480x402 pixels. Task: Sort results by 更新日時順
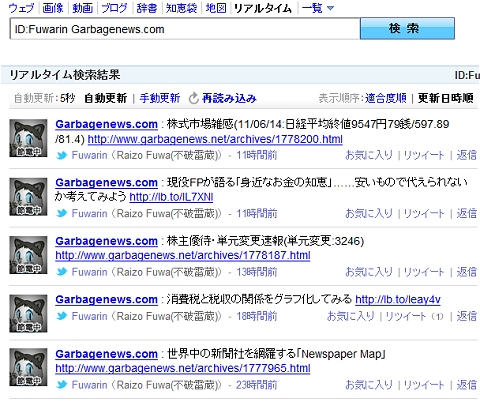pos(446,98)
